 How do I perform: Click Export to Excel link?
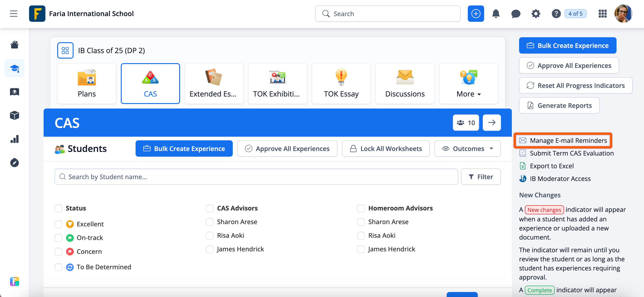(546, 166)
